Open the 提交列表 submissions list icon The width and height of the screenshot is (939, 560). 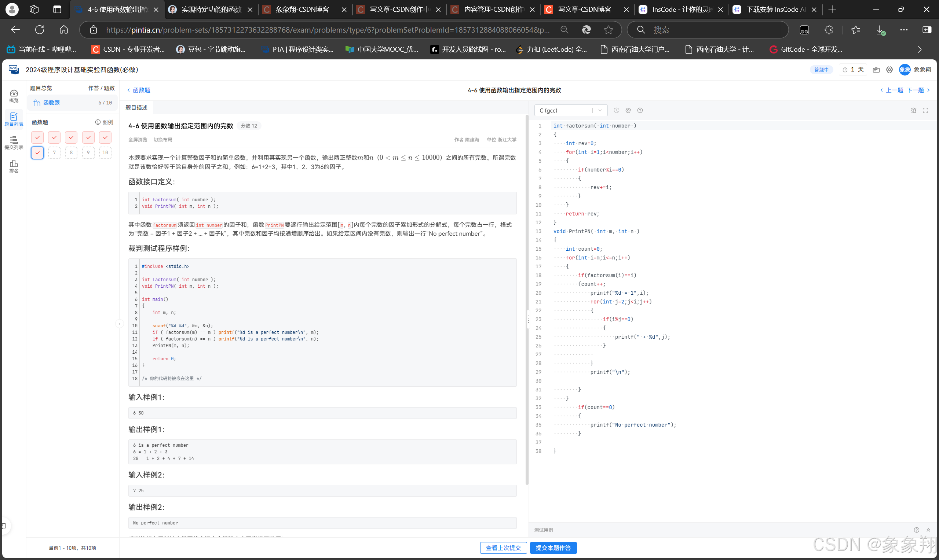[x=14, y=143]
